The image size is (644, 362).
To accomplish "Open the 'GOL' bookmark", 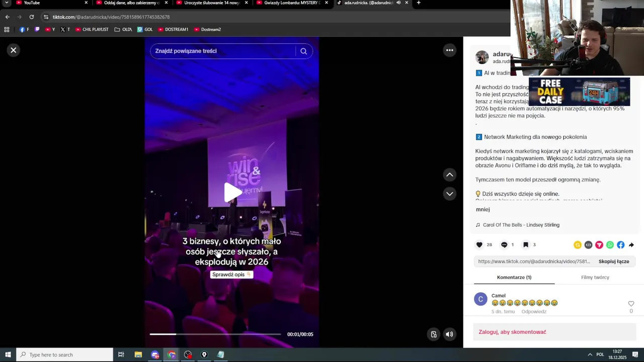I will point(145,30).
